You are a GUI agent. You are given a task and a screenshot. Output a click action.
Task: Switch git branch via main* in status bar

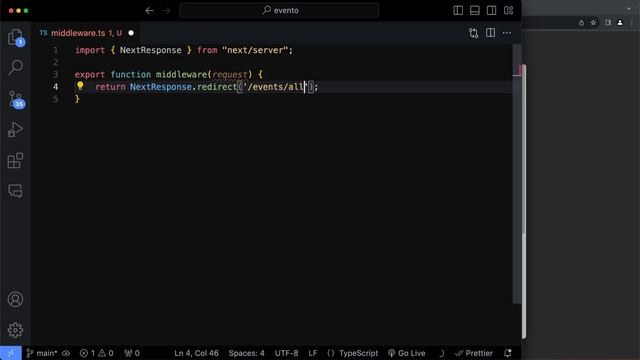(x=42, y=353)
